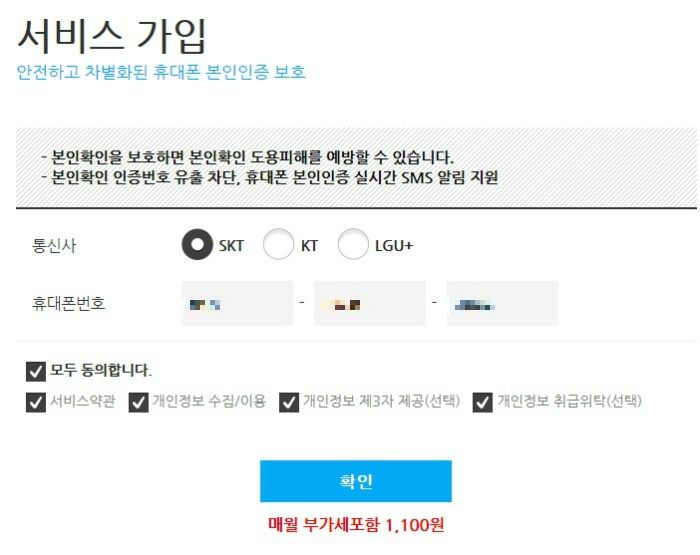Viewport: 700px width, 555px height.
Task: Open 개인정보 제3자 제공(선택) terms text
Action: tap(382, 401)
